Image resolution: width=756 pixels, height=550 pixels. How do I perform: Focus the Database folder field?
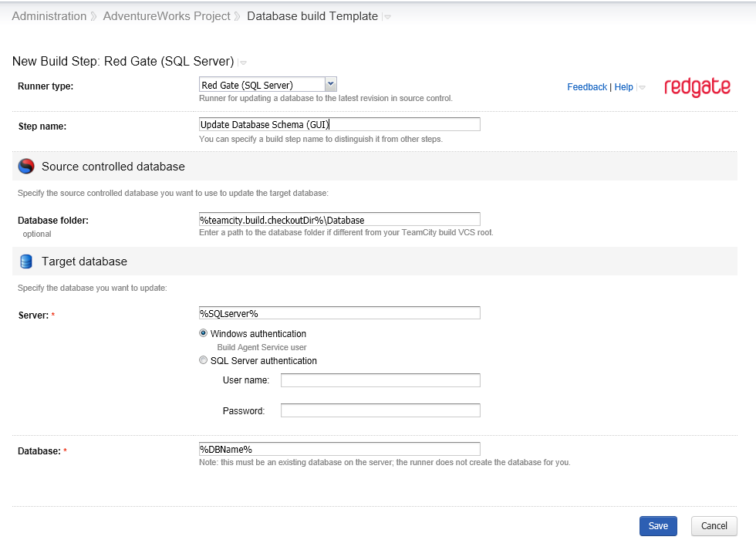(339, 219)
